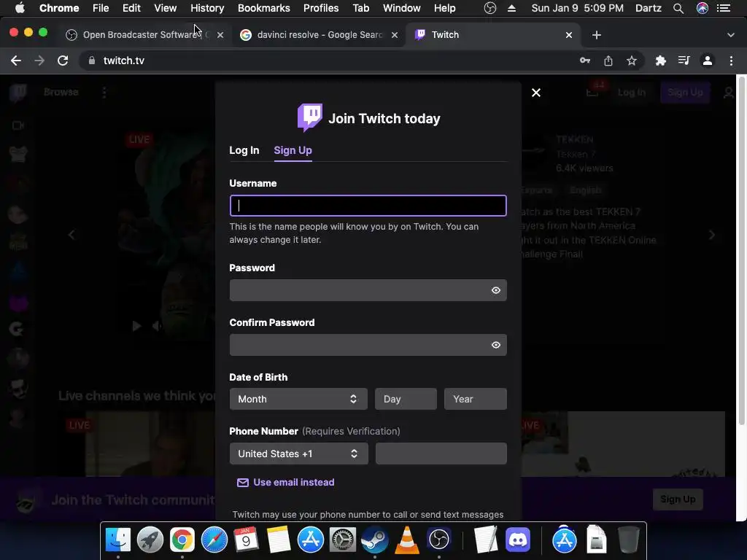This screenshot has width=747, height=560.
Task: Click Sign Up in the bottom community banner
Action: point(678,499)
